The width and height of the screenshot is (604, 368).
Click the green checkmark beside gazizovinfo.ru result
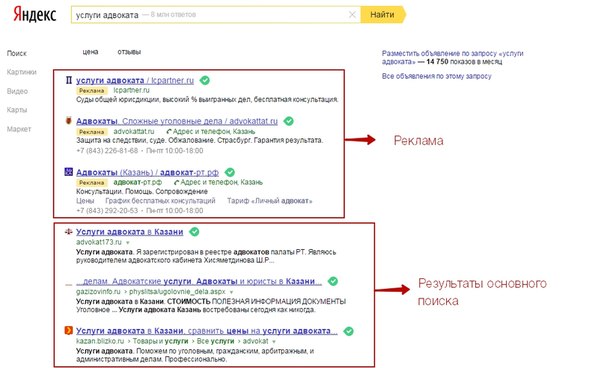pyautogui.click(x=333, y=281)
